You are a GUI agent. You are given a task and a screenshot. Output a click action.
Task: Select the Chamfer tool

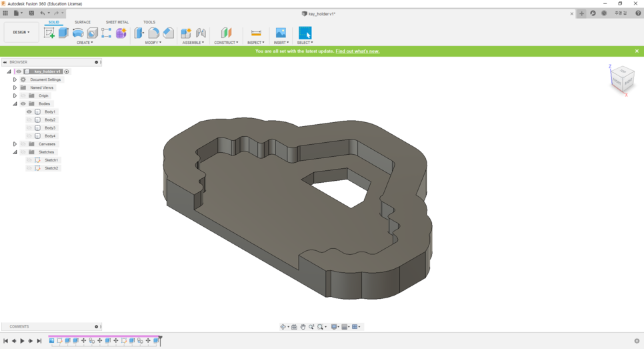(x=169, y=33)
